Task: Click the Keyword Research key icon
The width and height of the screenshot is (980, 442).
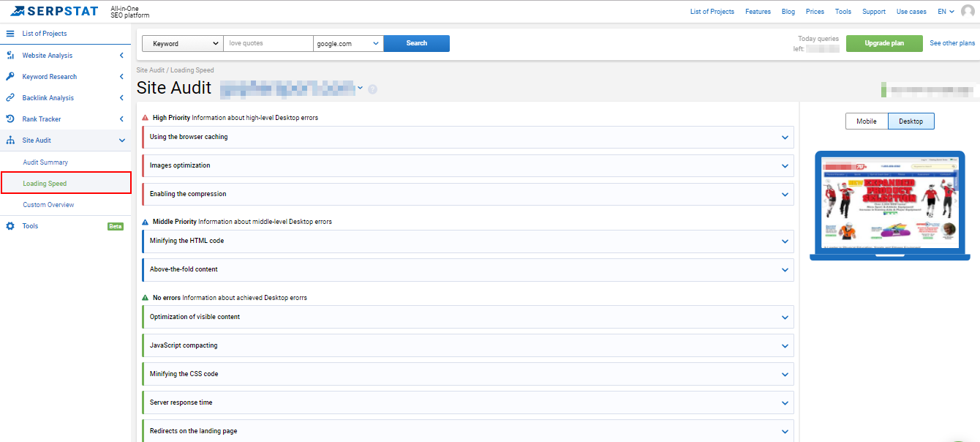Action: (x=10, y=77)
